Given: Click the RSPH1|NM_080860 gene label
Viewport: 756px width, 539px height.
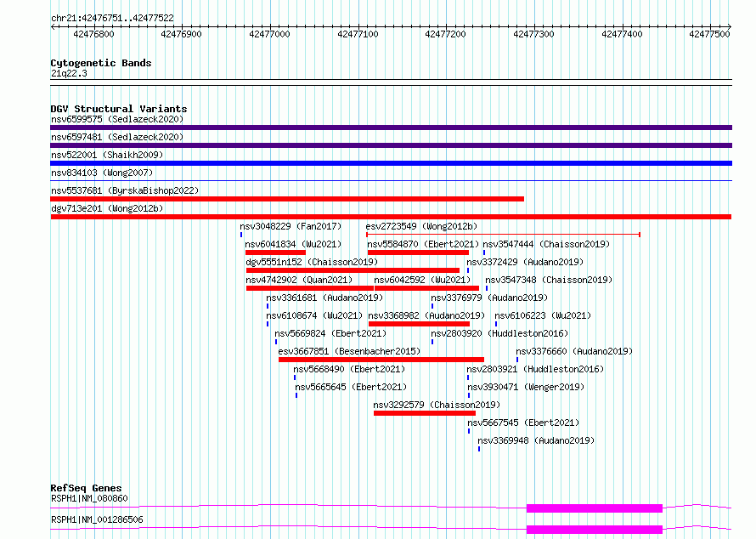Looking at the screenshot, I should [89, 498].
